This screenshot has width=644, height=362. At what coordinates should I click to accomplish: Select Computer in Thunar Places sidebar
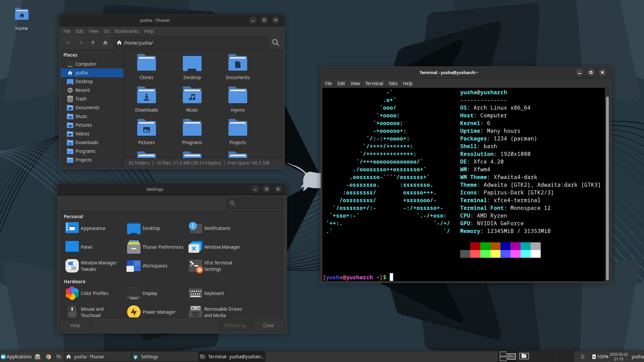tap(92, 64)
